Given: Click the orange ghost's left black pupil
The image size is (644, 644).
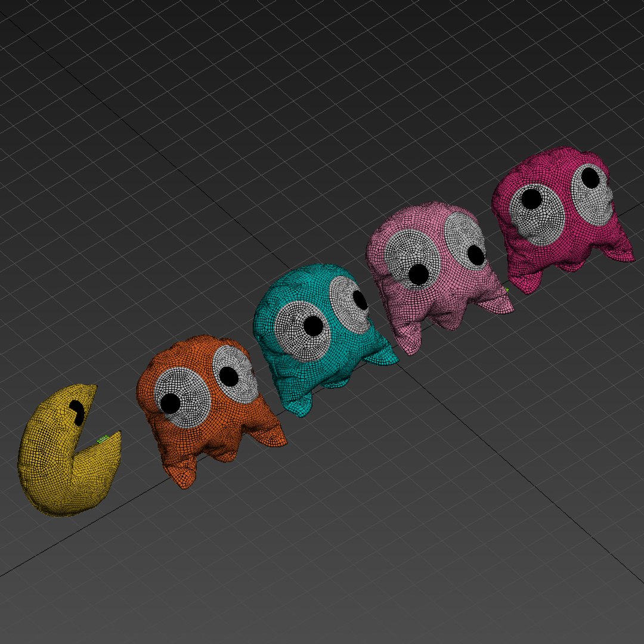Looking at the screenshot, I should (x=169, y=403).
